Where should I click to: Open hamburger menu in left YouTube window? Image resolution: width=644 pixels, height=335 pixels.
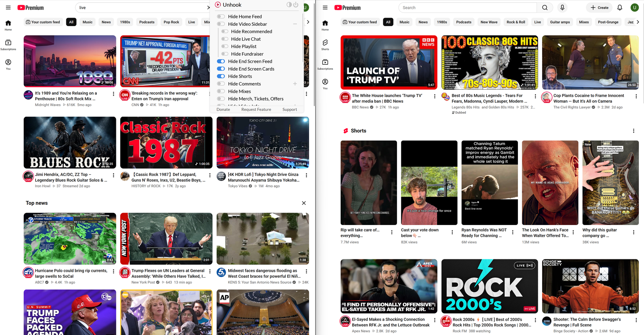pos(8,7)
